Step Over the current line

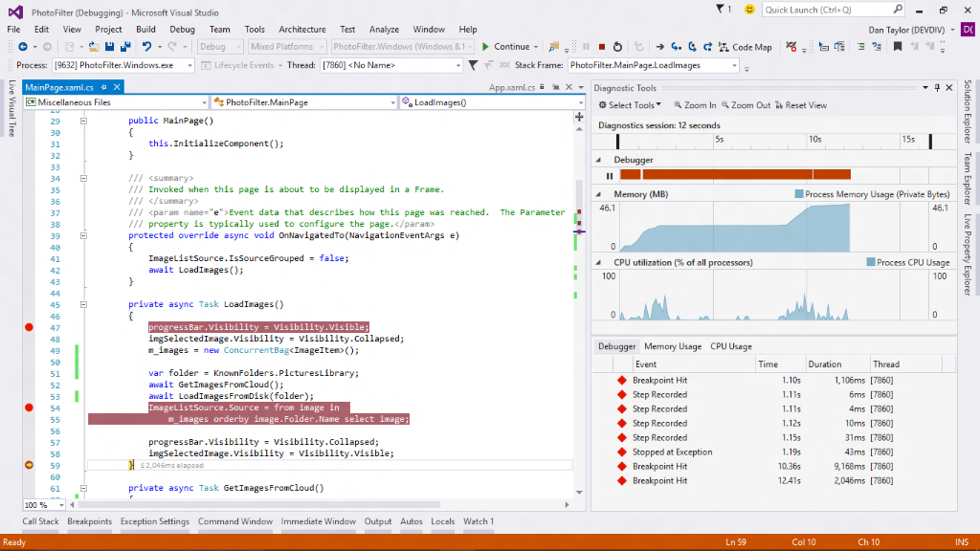pos(693,47)
